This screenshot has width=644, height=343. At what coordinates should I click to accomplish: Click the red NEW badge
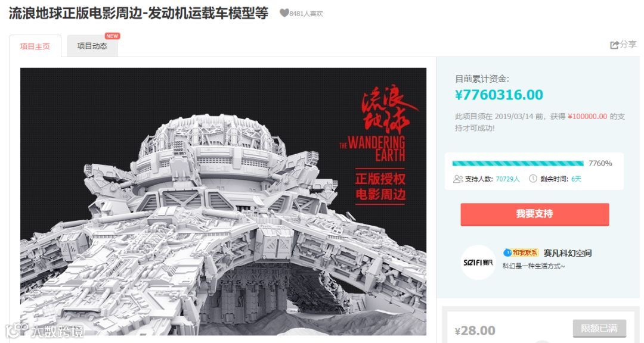(x=112, y=36)
